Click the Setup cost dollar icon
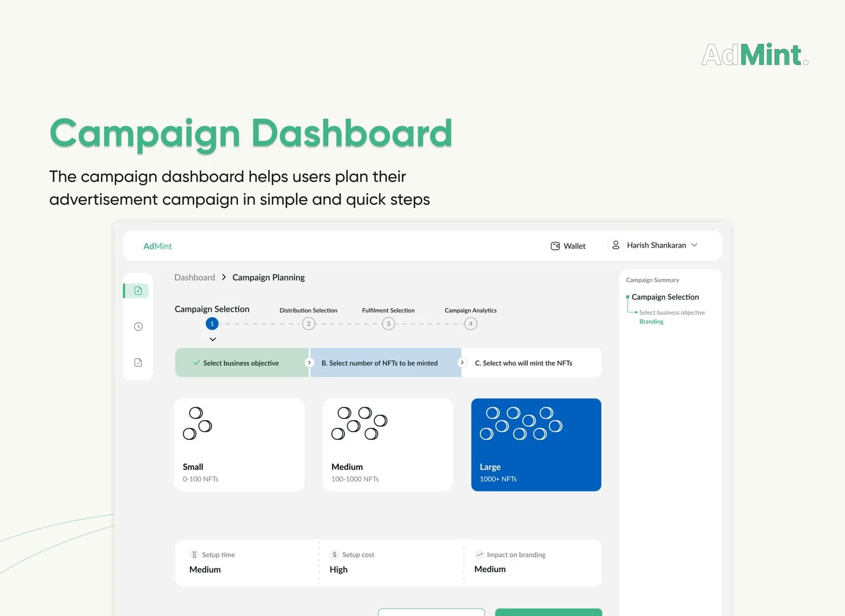The height and width of the screenshot is (616, 845). [x=334, y=554]
